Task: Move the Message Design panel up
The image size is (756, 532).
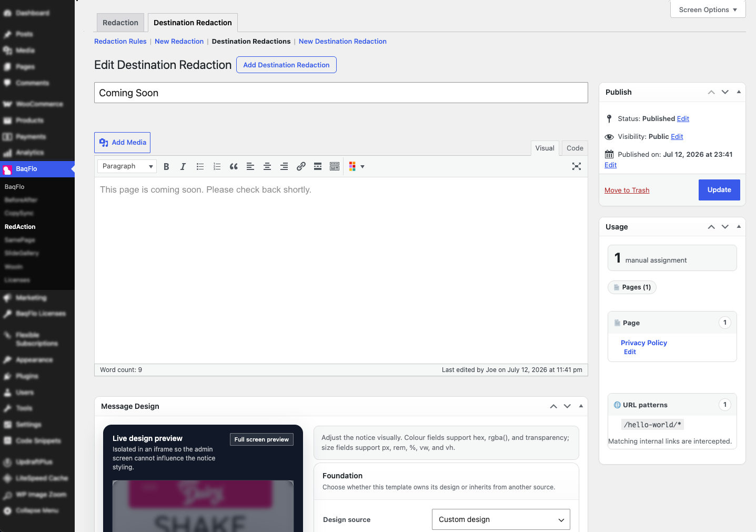Action: [x=553, y=406]
